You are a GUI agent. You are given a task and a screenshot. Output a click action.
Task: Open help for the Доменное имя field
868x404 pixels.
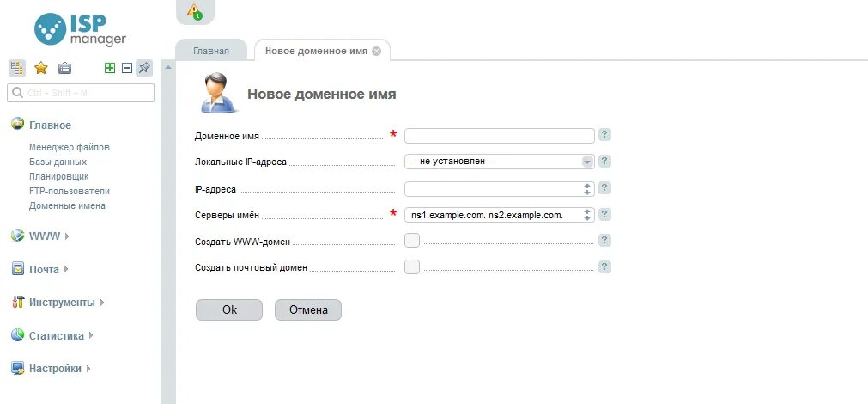point(604,135)
